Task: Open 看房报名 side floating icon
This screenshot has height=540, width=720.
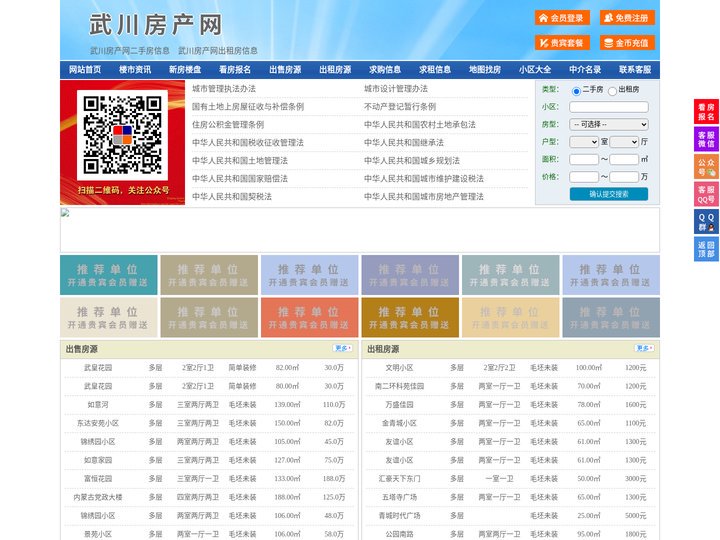Action: coord(706,112)
